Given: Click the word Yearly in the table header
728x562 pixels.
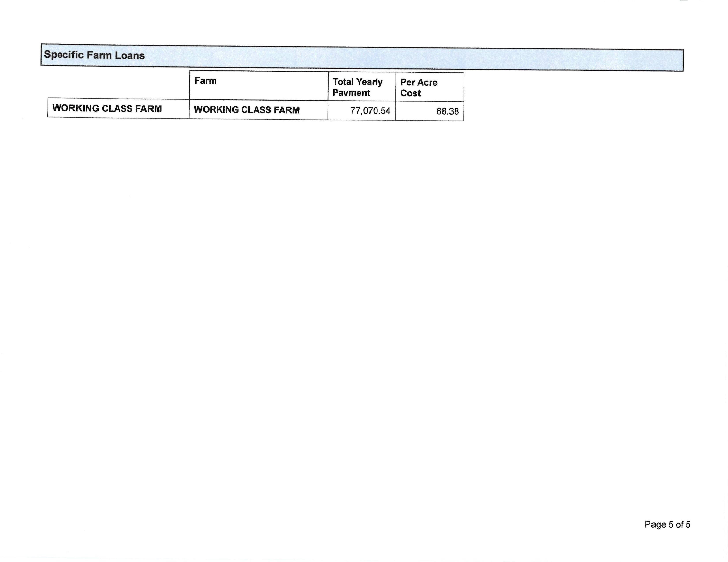Looking at the screenshot, I should tap(369, 82).
